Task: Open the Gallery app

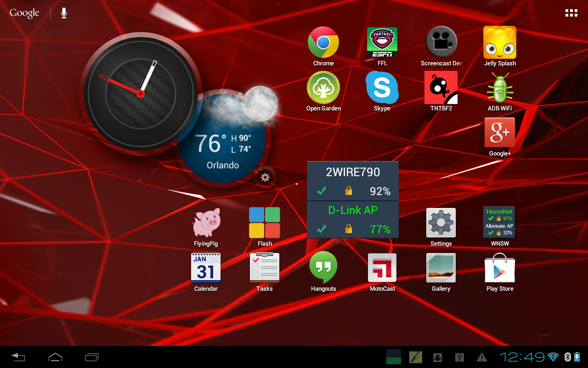Action: pyautogui.click(x=441, y=272)
